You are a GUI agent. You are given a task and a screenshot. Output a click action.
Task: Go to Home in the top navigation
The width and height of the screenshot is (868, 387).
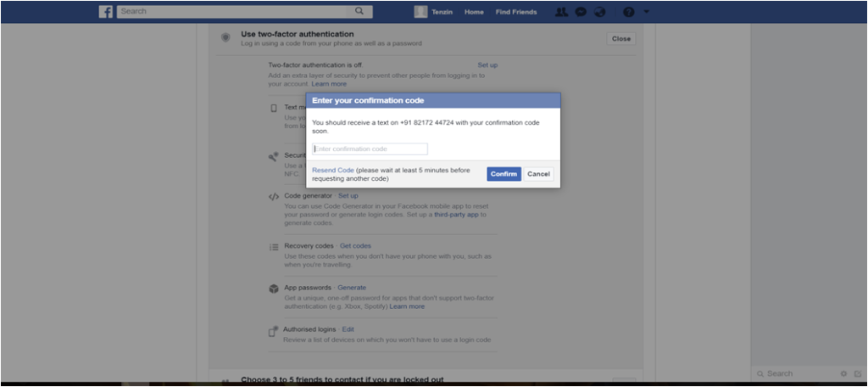click(474, 12)
